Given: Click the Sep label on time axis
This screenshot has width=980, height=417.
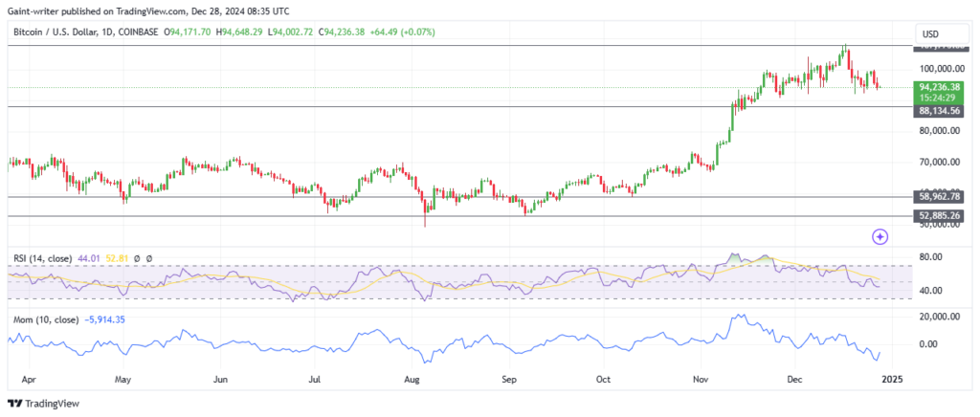Looking at the screenshot, I should click(508, 379).
